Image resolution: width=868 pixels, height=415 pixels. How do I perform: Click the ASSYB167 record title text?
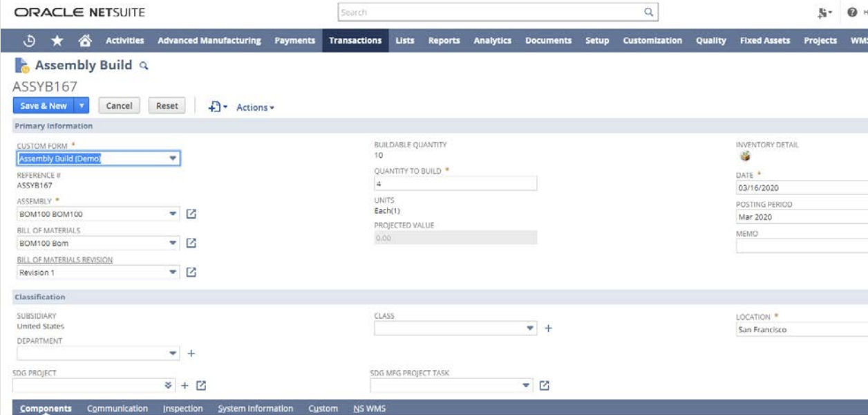45,86
